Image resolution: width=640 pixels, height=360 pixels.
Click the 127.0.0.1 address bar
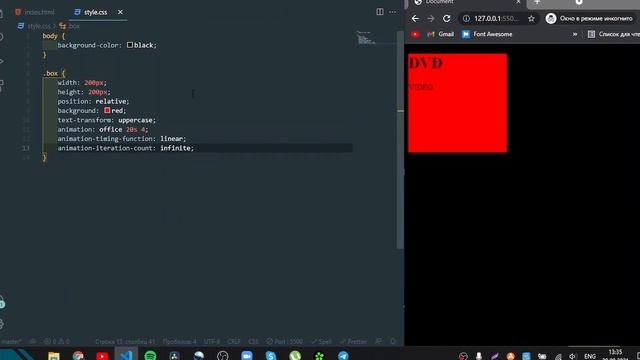click(x=497, y=18)
